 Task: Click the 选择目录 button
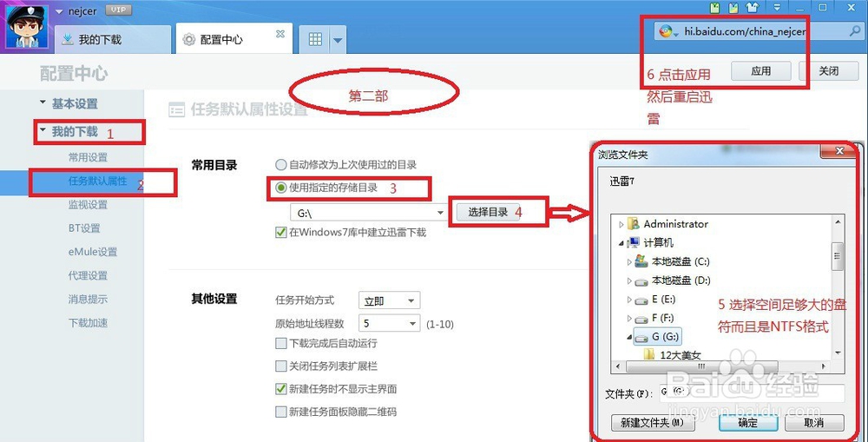point(488,212)
